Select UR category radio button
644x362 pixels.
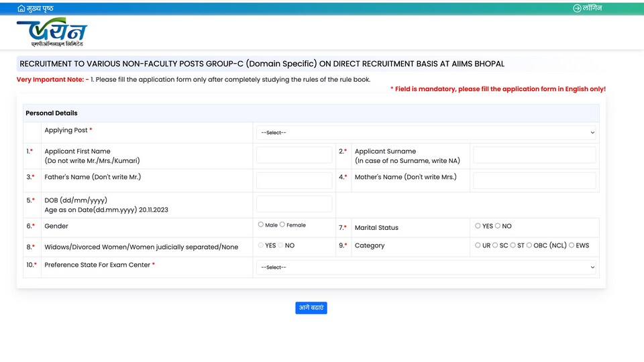(x=478, y=245)
